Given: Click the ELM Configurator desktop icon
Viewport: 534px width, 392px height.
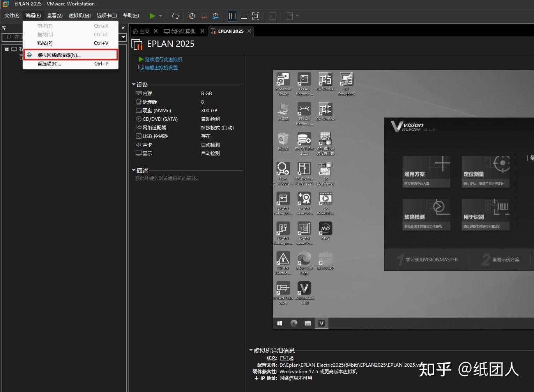Looking at the screenshot, I should (x=283, y=173).
